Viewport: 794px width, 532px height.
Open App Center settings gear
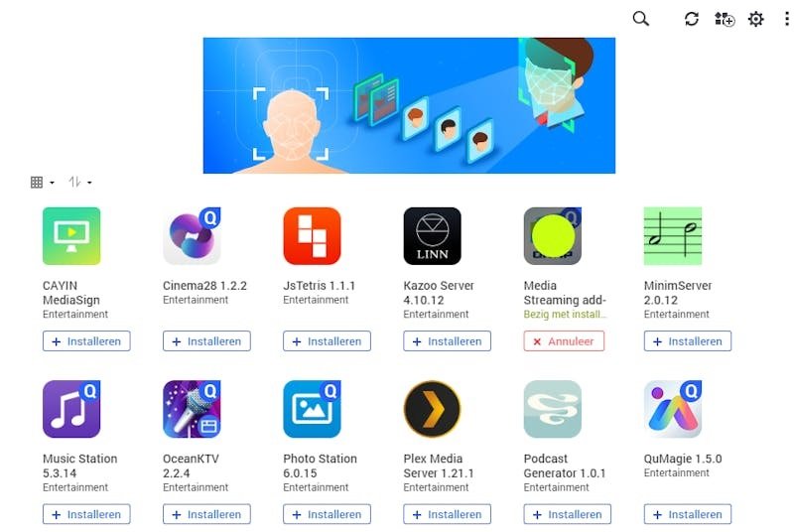click(755, 19)
